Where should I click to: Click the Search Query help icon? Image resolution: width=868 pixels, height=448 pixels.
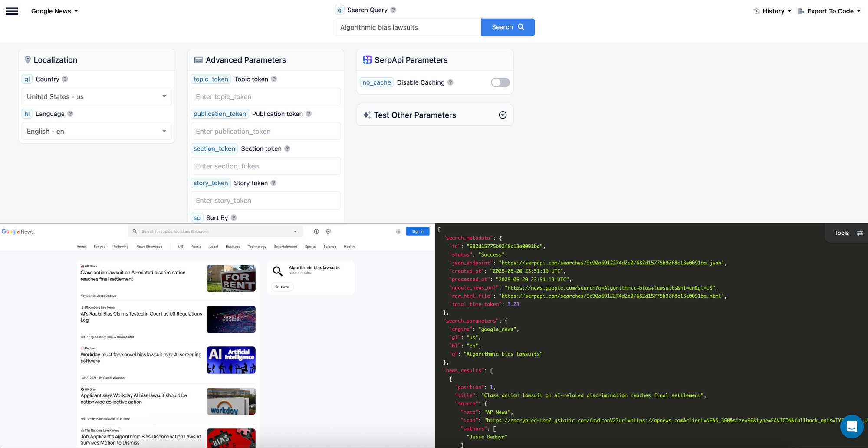[393, 10]
